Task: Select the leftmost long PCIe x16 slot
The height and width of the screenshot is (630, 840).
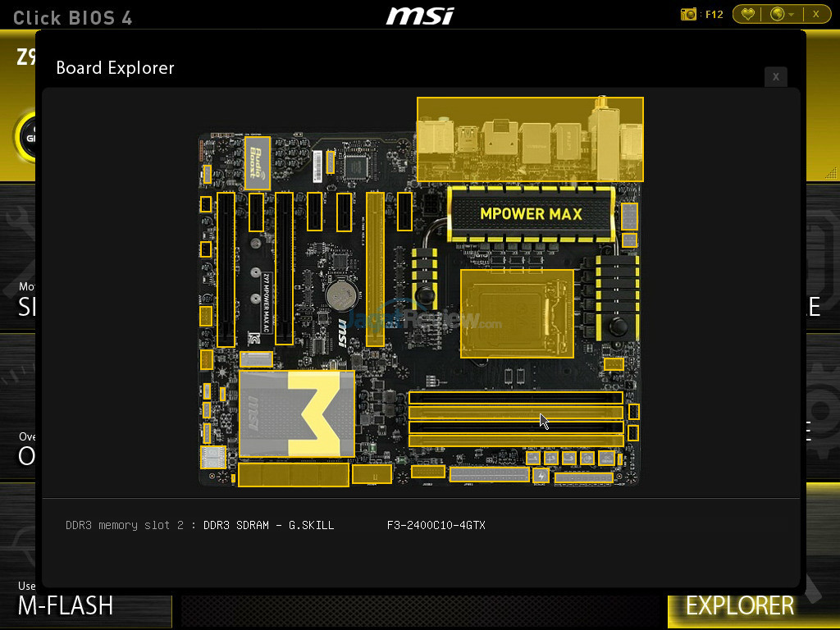Action: coord(226,269)
